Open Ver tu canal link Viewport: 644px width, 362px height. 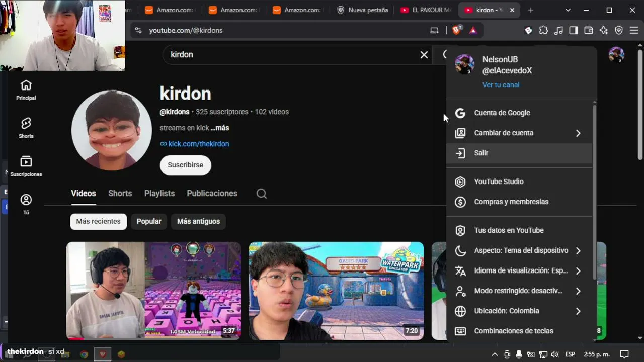(501, 85)
